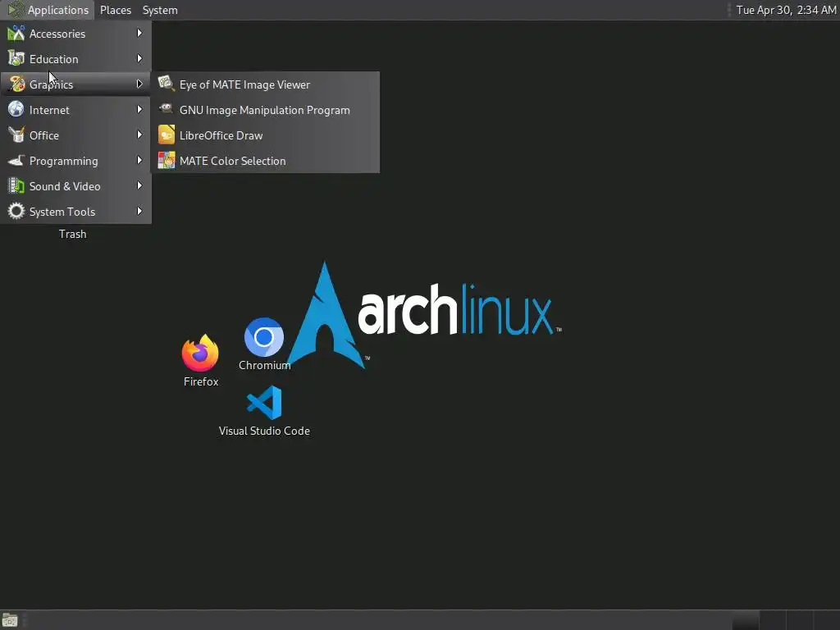
Task: Select the Chromium desktop icon
Action: (x=263, y=337)
